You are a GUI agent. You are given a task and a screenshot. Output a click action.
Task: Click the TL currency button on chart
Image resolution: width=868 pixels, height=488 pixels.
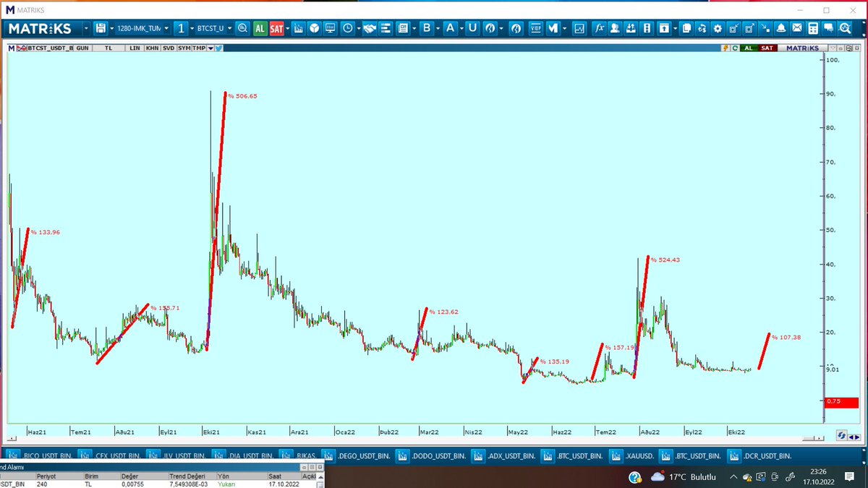(109, 48)
